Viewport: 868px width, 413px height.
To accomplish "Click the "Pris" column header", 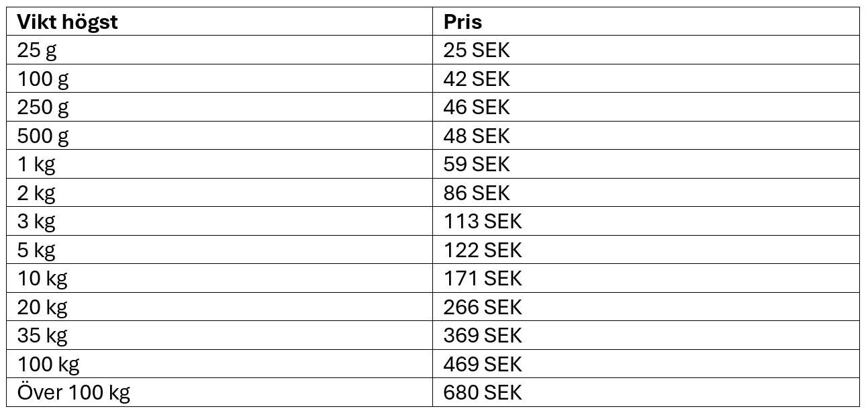I will [x=463, y=22].
